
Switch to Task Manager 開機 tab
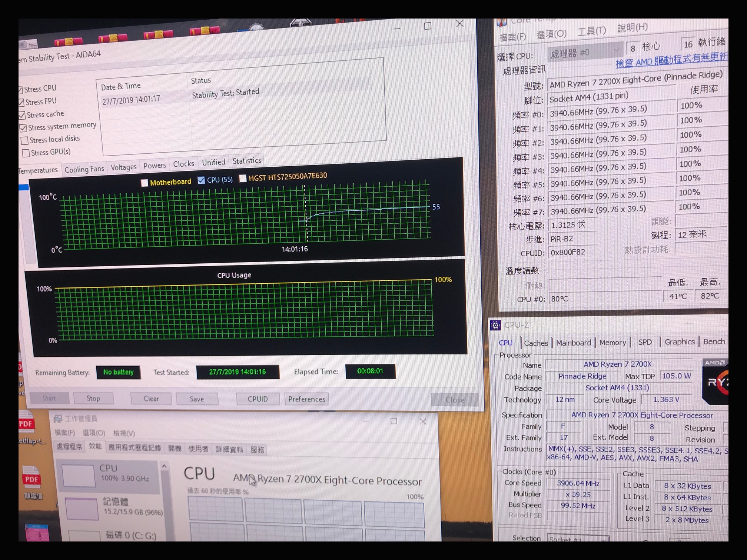175,449
